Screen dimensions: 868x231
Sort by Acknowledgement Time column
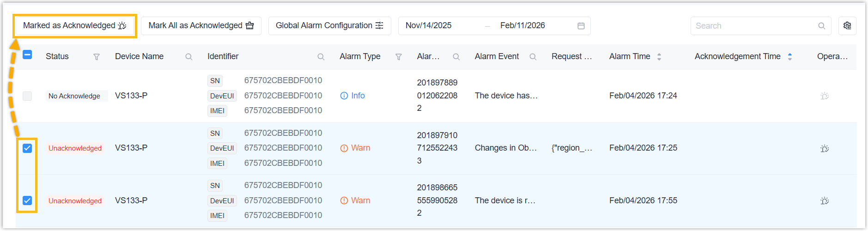coord(789,57)
